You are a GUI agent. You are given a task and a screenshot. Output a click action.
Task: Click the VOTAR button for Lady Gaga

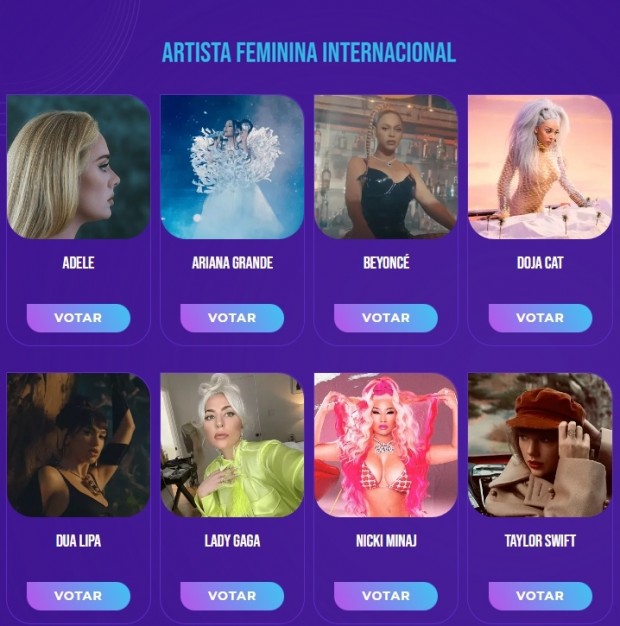coord(232,596)
